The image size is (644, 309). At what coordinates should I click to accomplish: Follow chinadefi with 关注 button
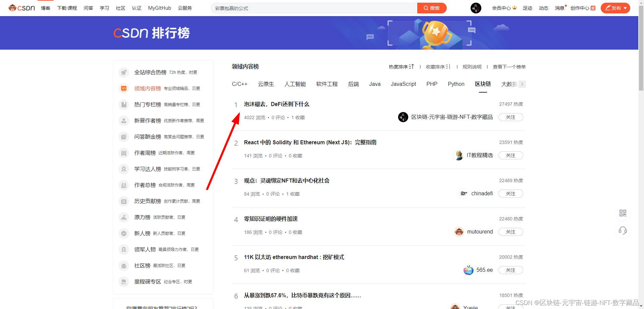511,194
